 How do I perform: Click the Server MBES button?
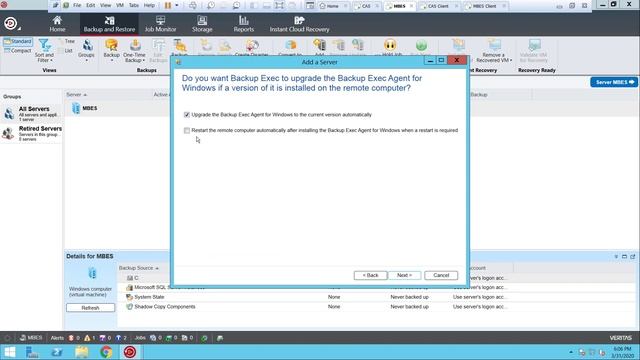click(614, 82)
